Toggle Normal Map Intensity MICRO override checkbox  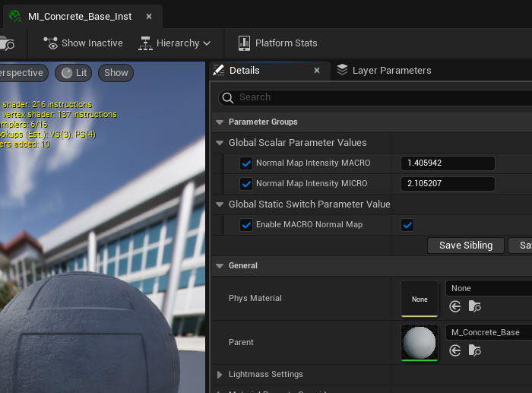click(245, 184)
